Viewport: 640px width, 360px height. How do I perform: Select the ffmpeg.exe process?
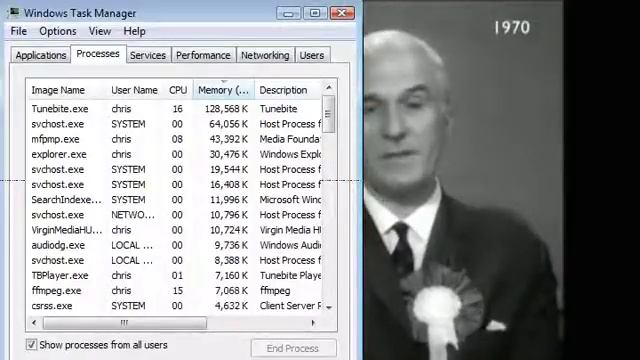coord(175,291)
